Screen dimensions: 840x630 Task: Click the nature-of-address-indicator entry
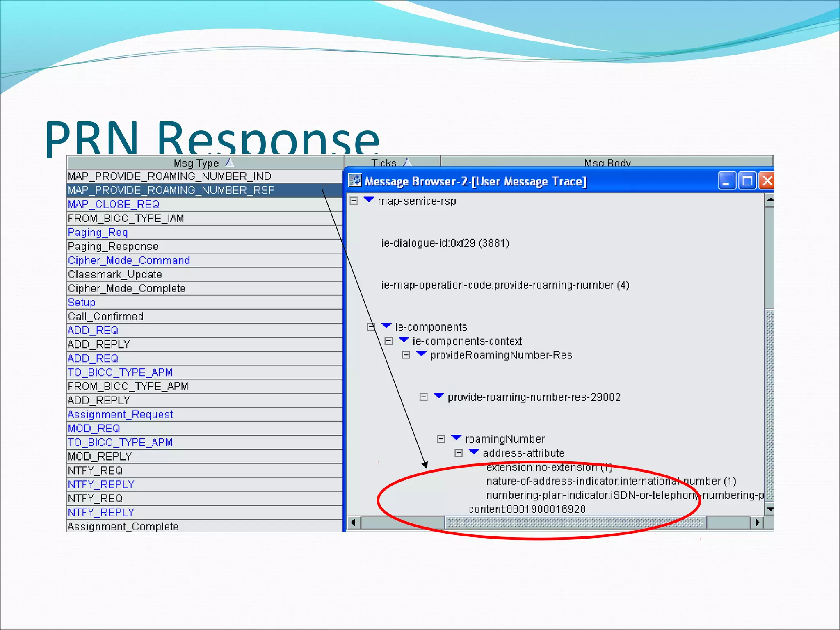click(611, 481)
